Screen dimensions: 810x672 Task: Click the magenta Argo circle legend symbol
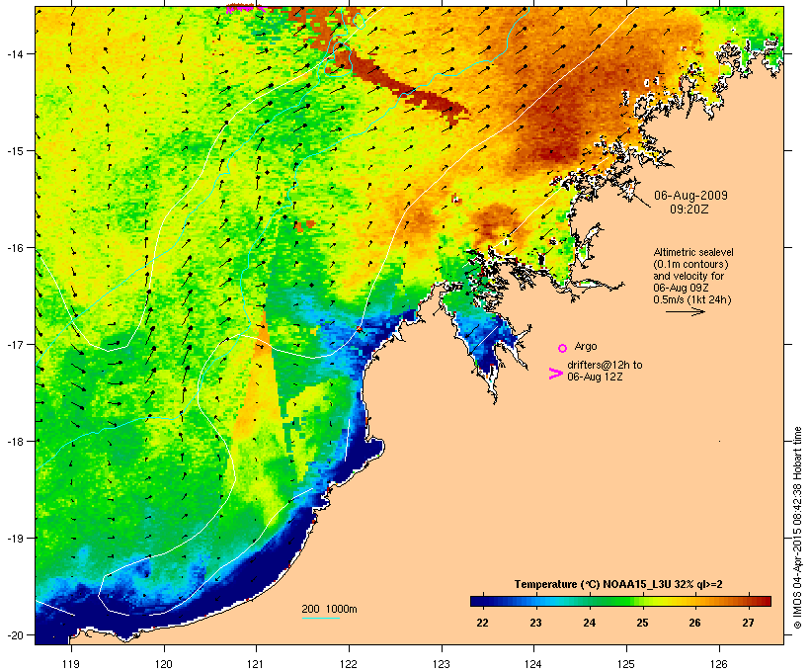tap(563, 348)
